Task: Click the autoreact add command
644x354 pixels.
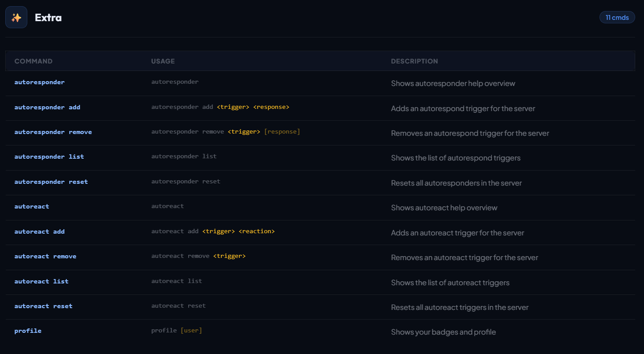Action: pyautogui.click(x=39, y=231)
